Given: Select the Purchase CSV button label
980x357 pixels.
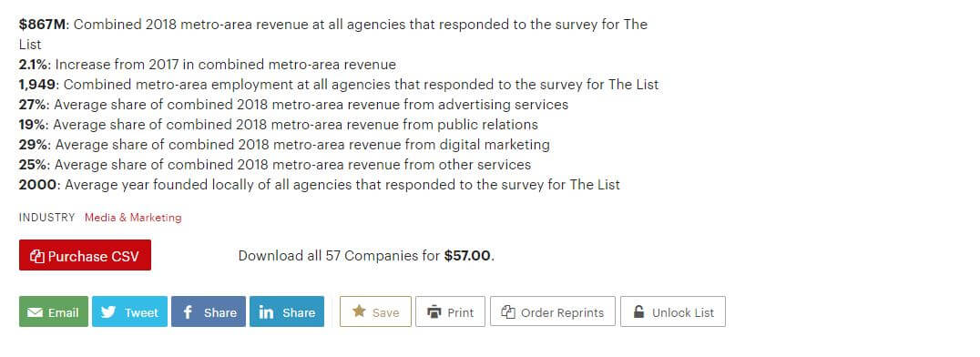Looking at the screenshot, I should [x=93, y=256].
